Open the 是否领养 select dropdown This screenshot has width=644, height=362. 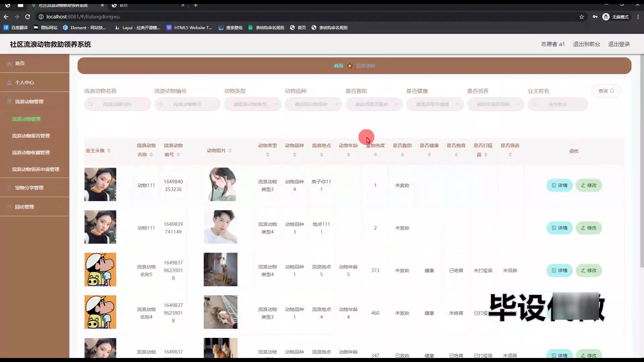pyautogui.click(x=495, y=104)
